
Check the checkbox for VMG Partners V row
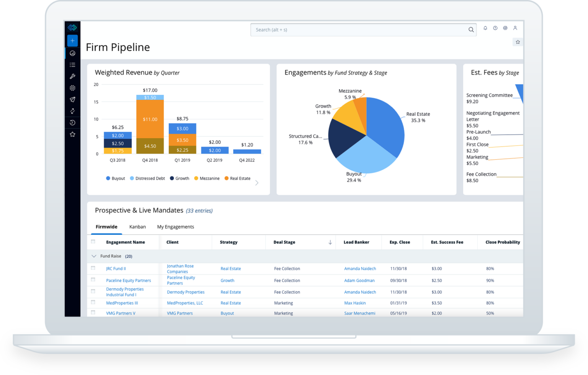[93, 313]
